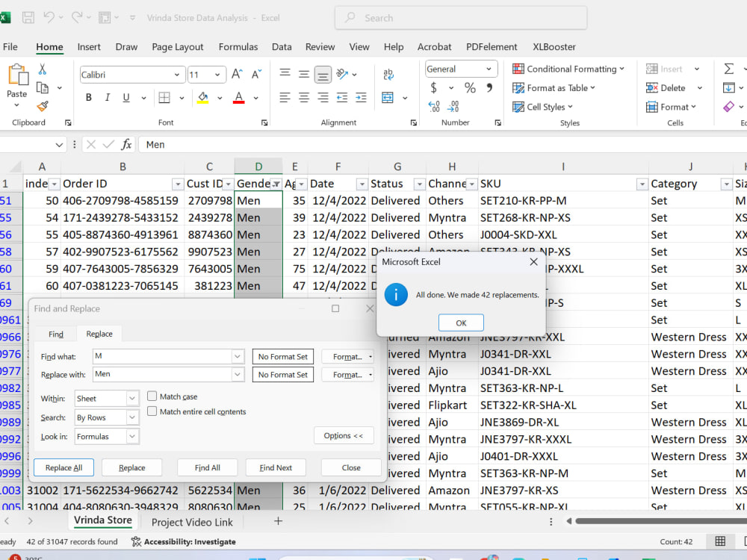Toggle Italic formatting
Image resolution: width=747 pixels, height=560 pixels.
click(x=107, y=98)
